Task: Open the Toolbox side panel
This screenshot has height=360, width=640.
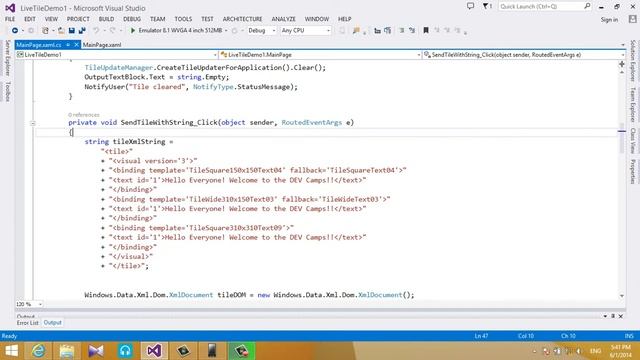Action: click(7, 91)
